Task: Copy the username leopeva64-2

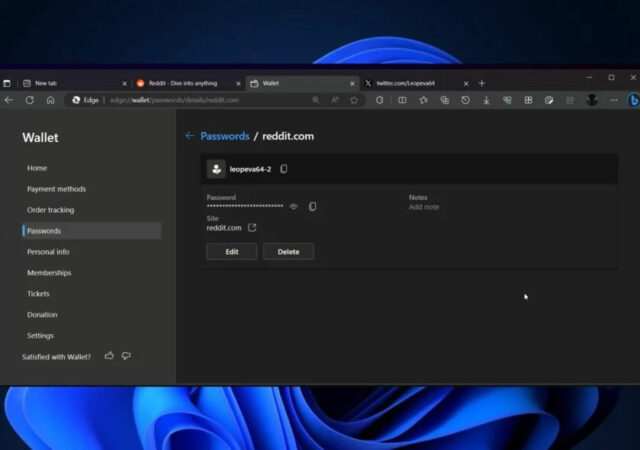Action: pyautogui.click(x=284, y=170)
